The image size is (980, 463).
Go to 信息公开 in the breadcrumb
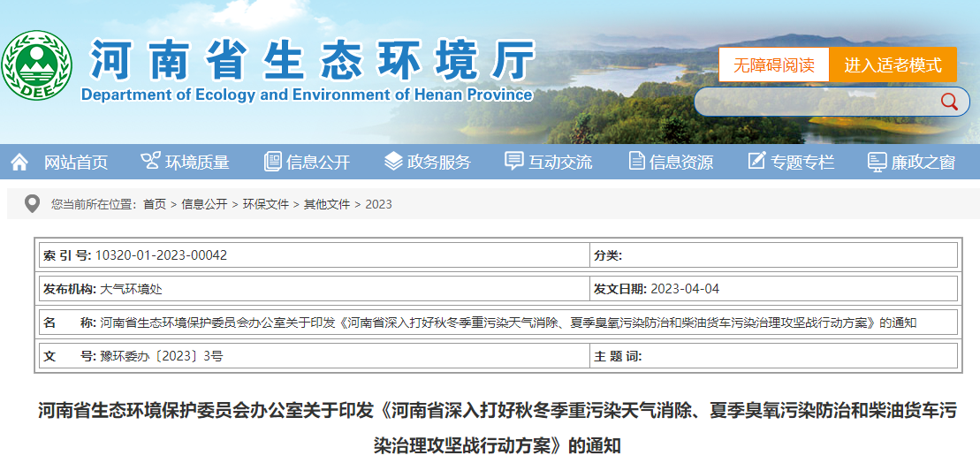(204, 204)
